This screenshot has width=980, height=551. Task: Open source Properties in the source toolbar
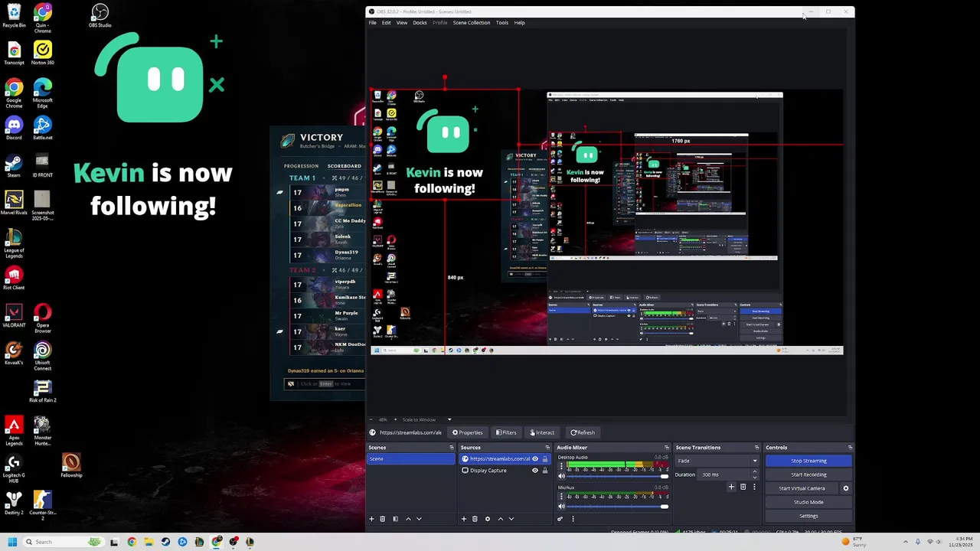pos(467,432)
